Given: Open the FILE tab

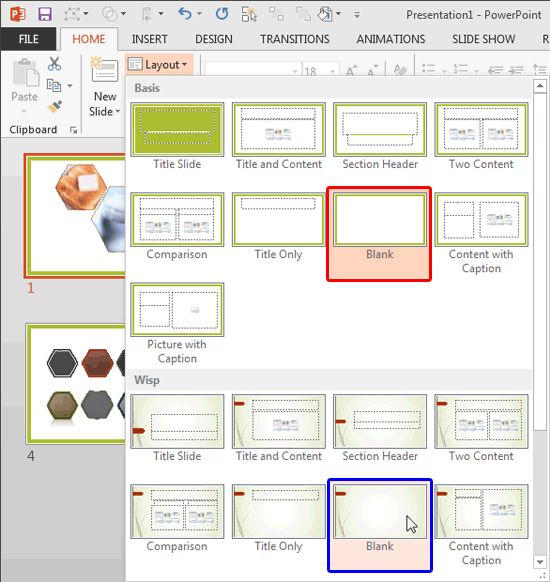Looking at the screenshot, I should 29,39.
